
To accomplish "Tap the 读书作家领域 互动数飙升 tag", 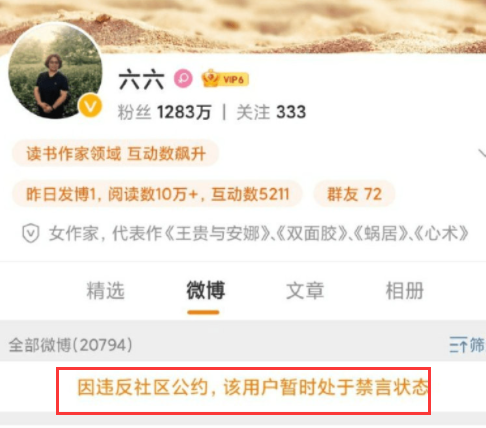I will coord(115,154).
